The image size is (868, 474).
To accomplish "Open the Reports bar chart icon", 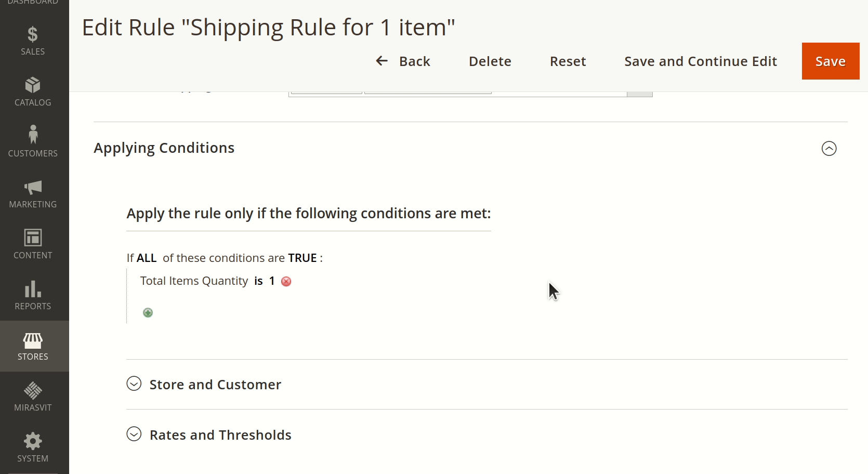I will coord(33,289).
